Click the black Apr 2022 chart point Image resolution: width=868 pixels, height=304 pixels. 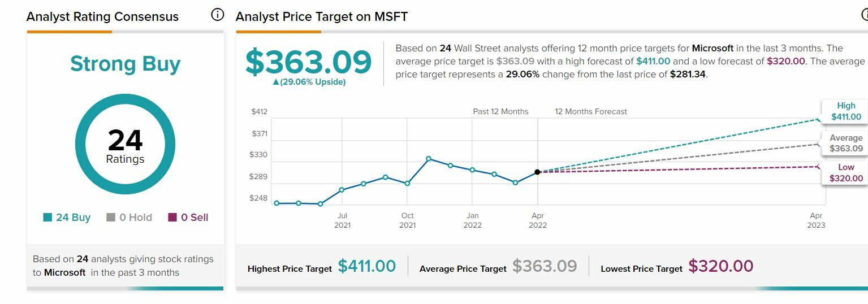point(537,172)
